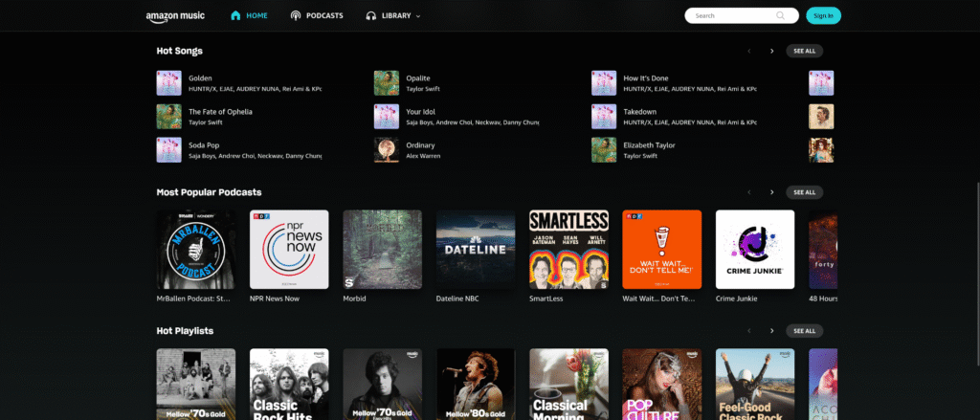Click the magnifier icon in search box
The width and height of the screenshot is (980, 420).
coord(781,15)
